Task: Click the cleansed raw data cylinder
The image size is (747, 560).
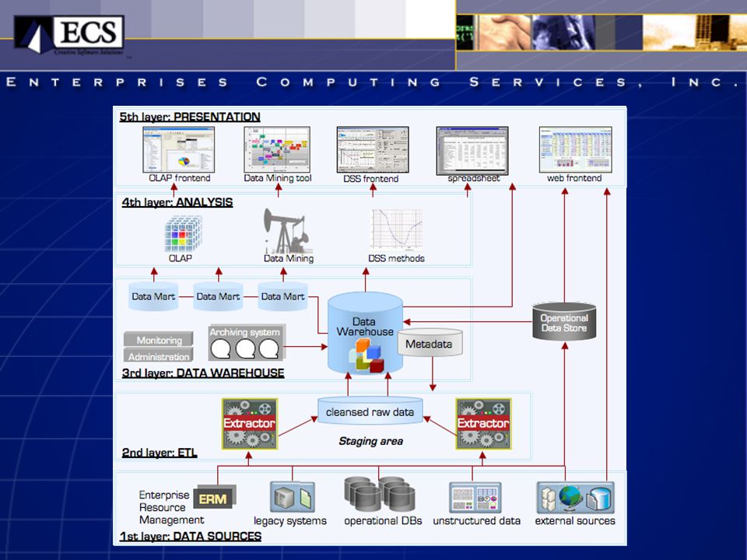Action: pyautogui.click(x=370, y=411)
